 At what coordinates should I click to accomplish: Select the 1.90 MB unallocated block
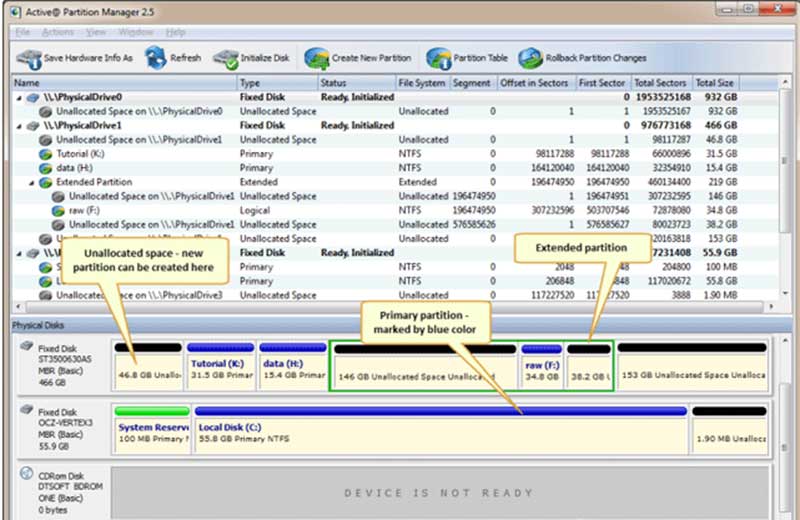(x=730, y=429)
